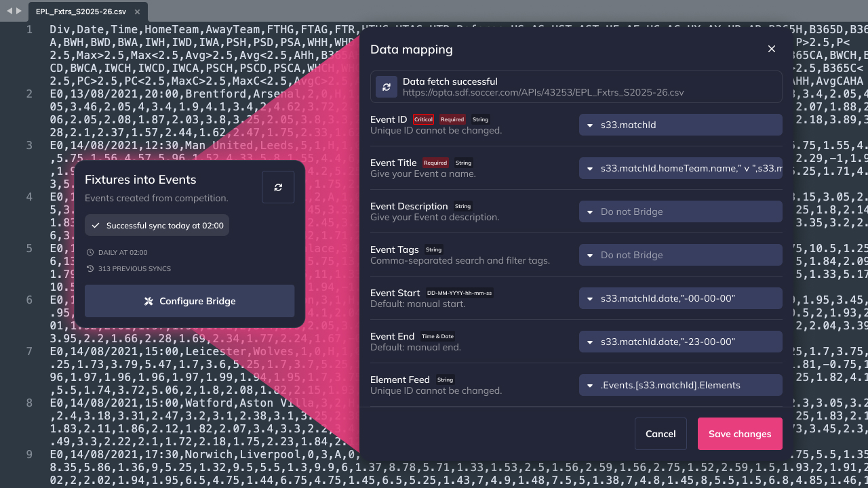
Task: Expand the Event Start mapping dropdown
Action: (x=680, y=298)
